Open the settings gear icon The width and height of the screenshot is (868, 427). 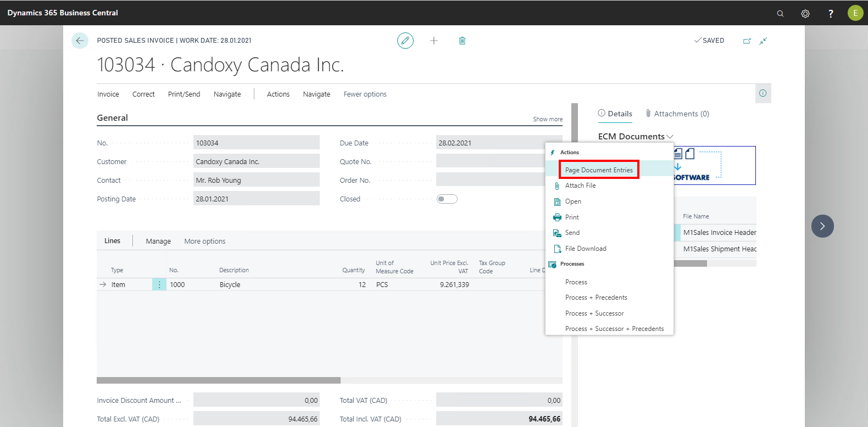(805, 14)
